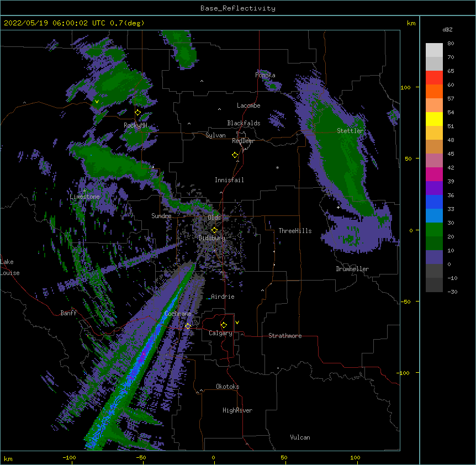Select the yellow diamond marker south of RedDeer

pos(235,155)
